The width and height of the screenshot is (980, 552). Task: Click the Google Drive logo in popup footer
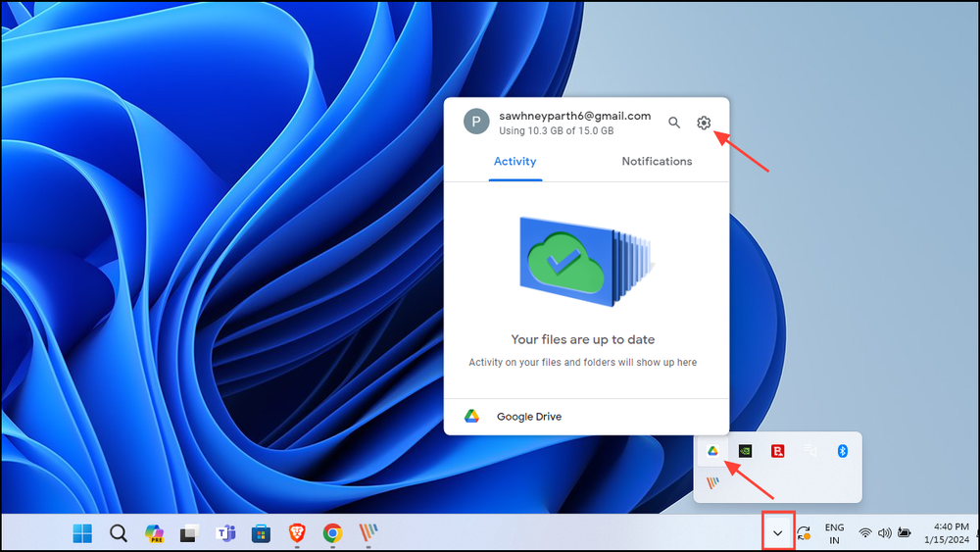coord(472,417)
